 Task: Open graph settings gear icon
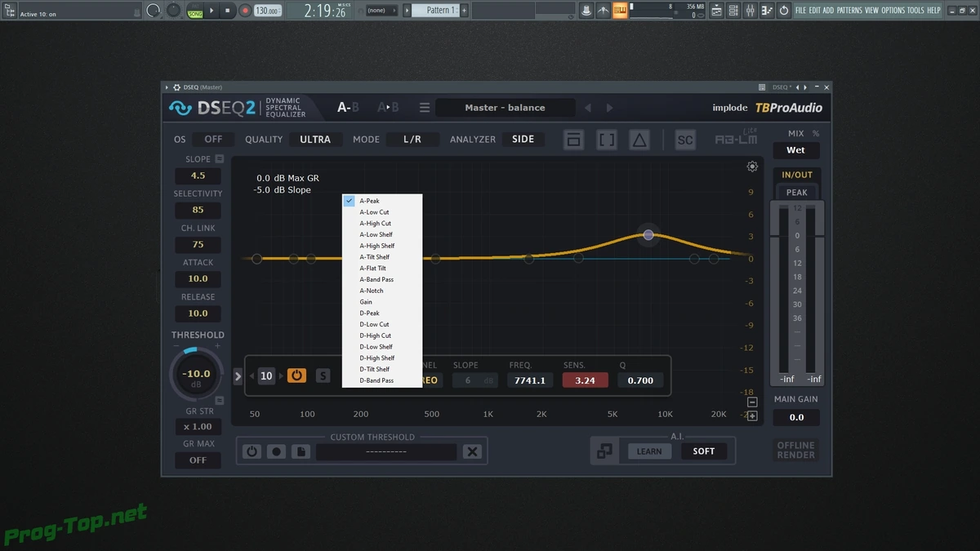(752, 167)
